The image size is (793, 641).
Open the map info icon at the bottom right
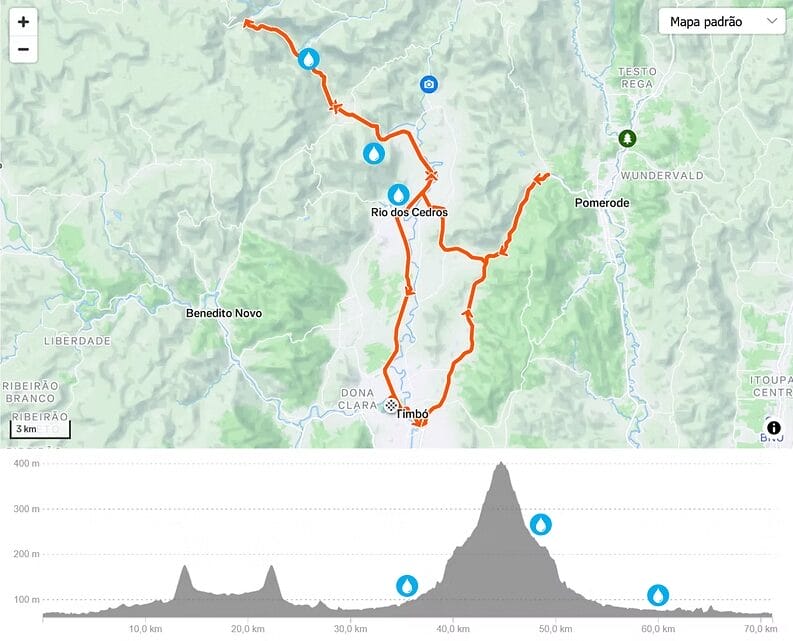click(x=774, y=427)
